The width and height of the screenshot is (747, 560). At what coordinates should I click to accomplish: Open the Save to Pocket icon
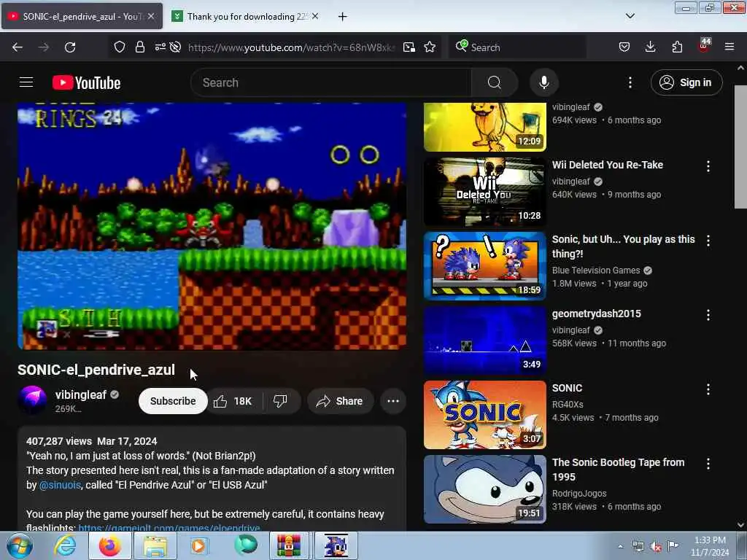tap(624, 47)
